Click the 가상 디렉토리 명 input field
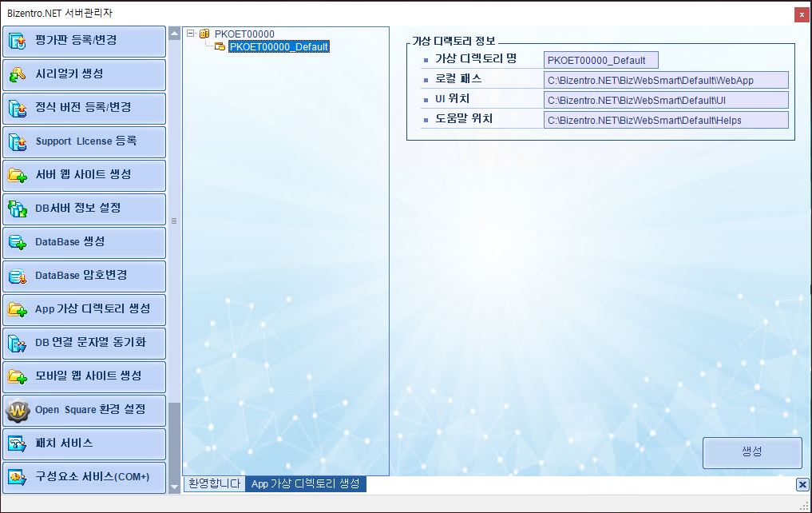The image size is (812, 513). (600, 61)
